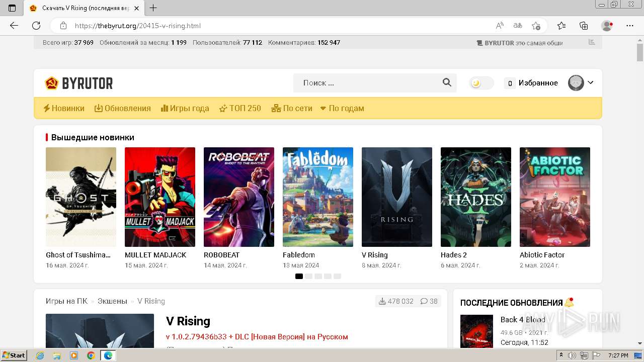Open the Новинки menu item

(x=63, y=108)
